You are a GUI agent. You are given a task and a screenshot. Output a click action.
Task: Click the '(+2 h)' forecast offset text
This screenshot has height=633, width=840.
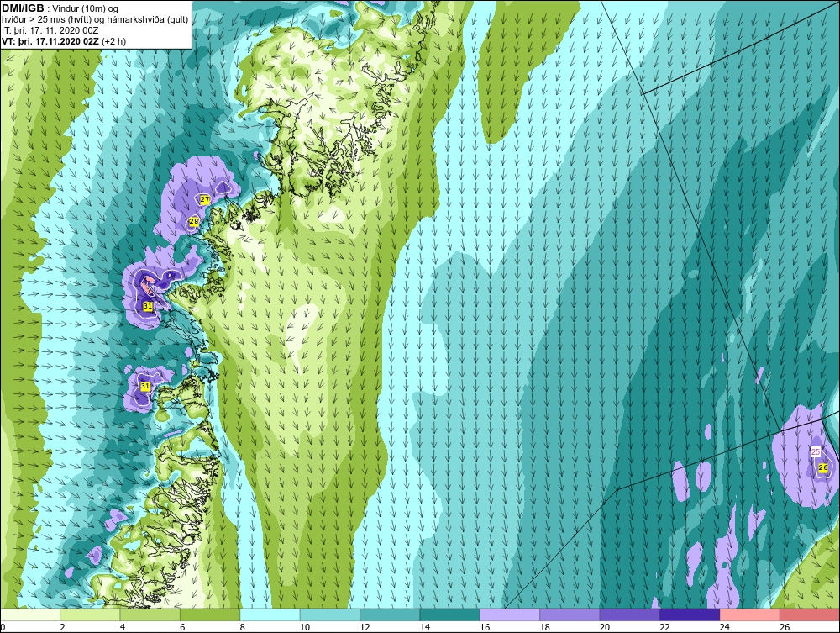click(113, 41)
